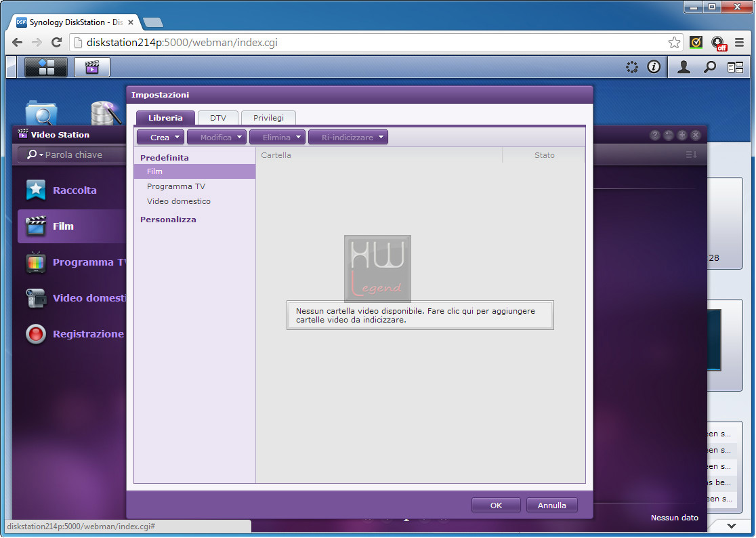756x538 pixels.
Task: Open the Storage Manager desktop icon
Action: click(105, 114)
